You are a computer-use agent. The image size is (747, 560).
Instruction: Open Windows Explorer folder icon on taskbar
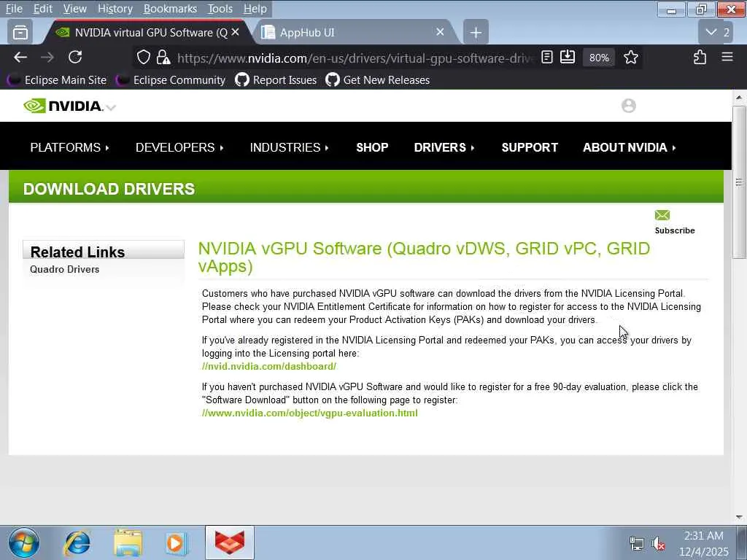128,542
